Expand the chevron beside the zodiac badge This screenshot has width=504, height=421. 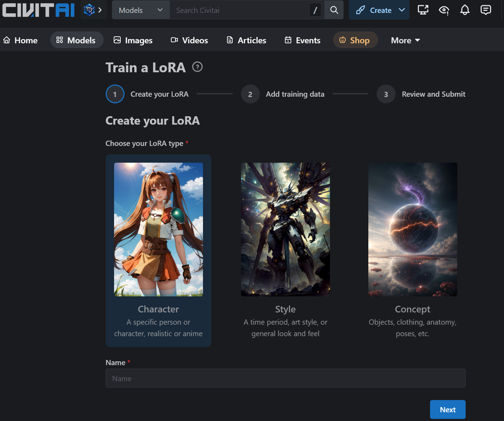pos(100,10)
